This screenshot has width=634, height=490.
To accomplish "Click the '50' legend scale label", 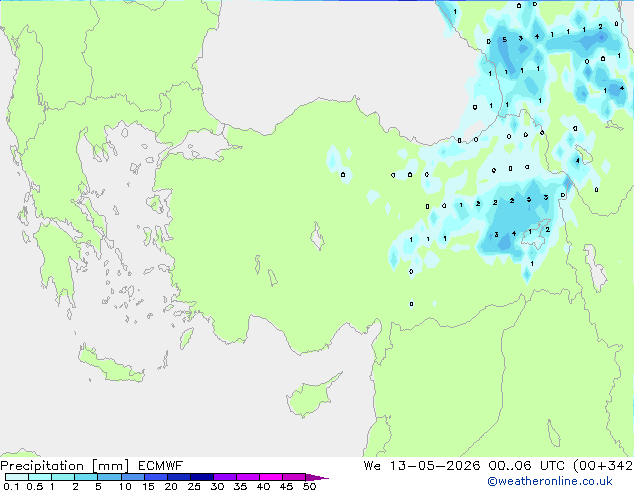I will [x=309, y=486].
